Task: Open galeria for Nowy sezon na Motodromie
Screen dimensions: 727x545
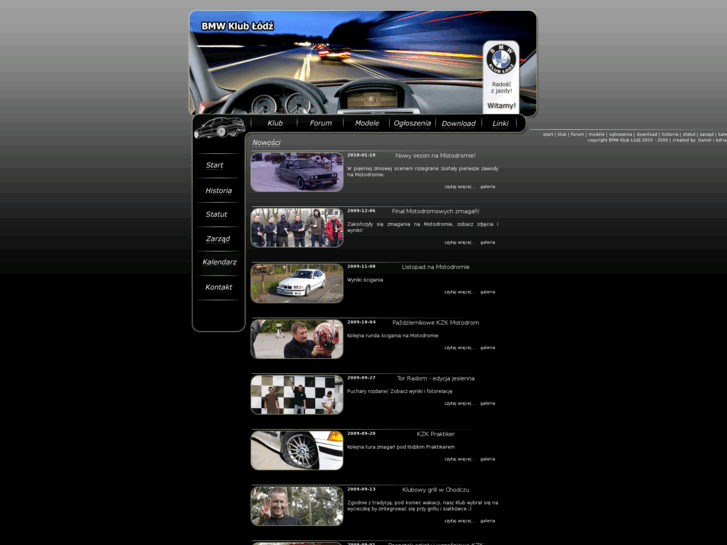Action: (487, 187)
